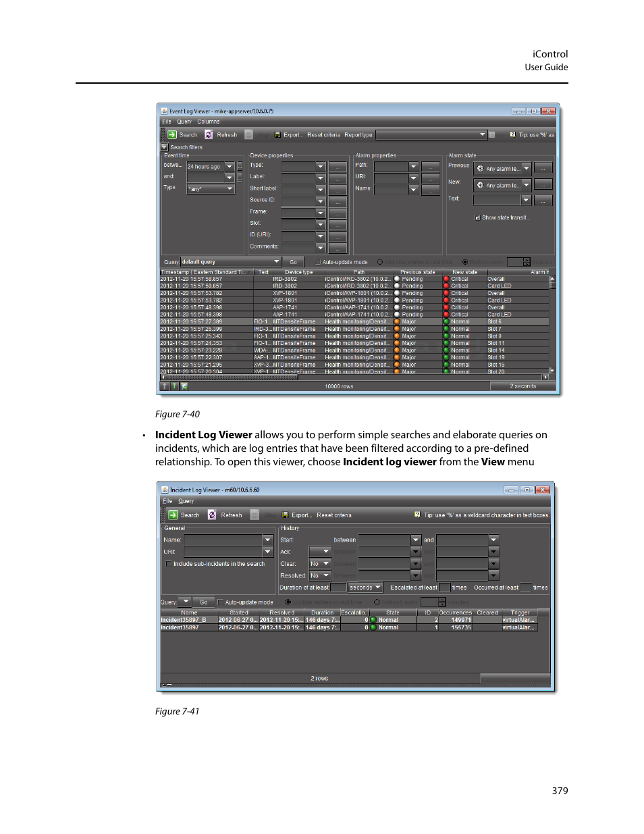Screen dimensions: 644x834
Task: Click Event Log Viewer title bar app icon
Action: [164, 111]
